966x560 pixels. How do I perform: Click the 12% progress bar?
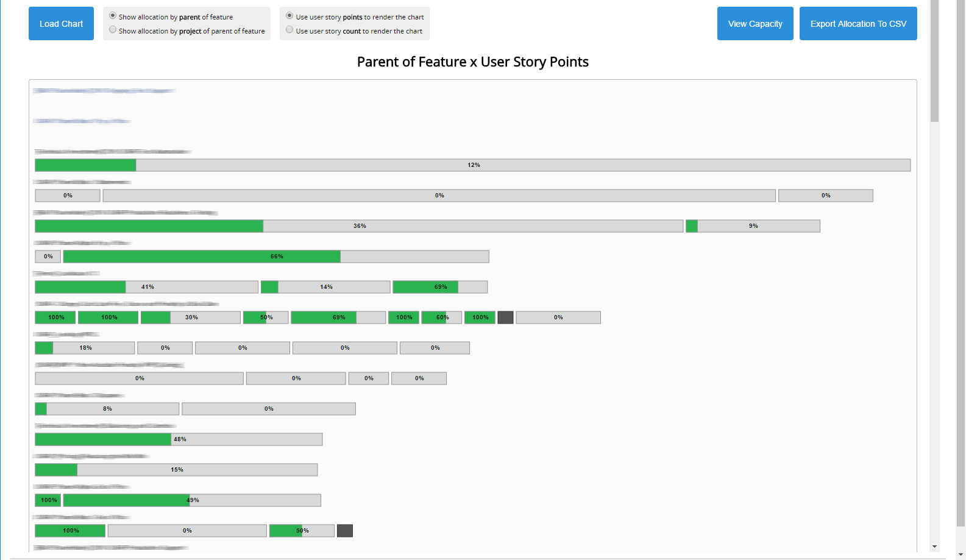click(472, 165)
